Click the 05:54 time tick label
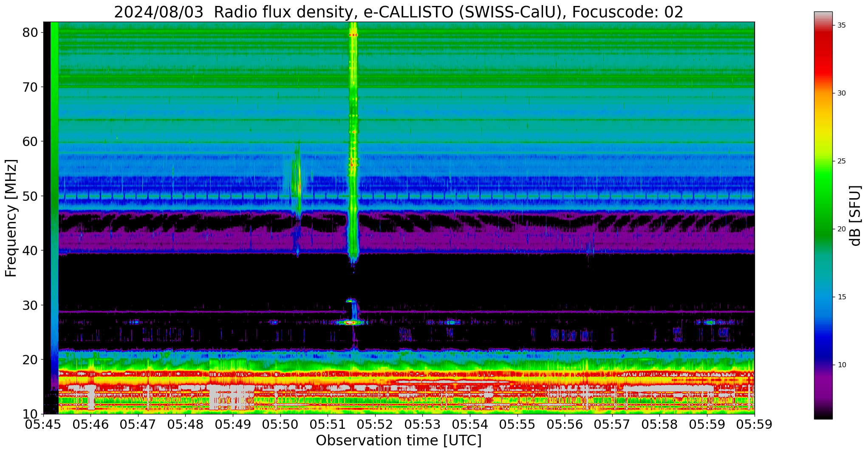868x453 pixels. click(470, 425)
